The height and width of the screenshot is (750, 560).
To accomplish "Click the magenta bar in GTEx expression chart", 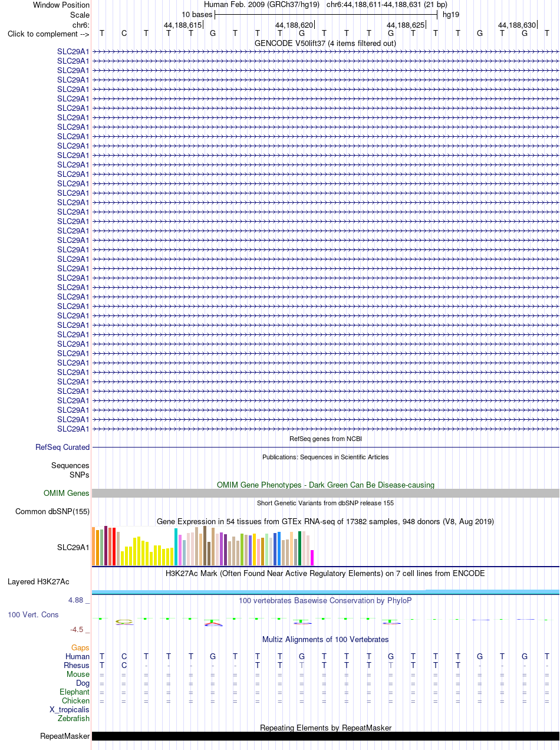I will point(312,558).
